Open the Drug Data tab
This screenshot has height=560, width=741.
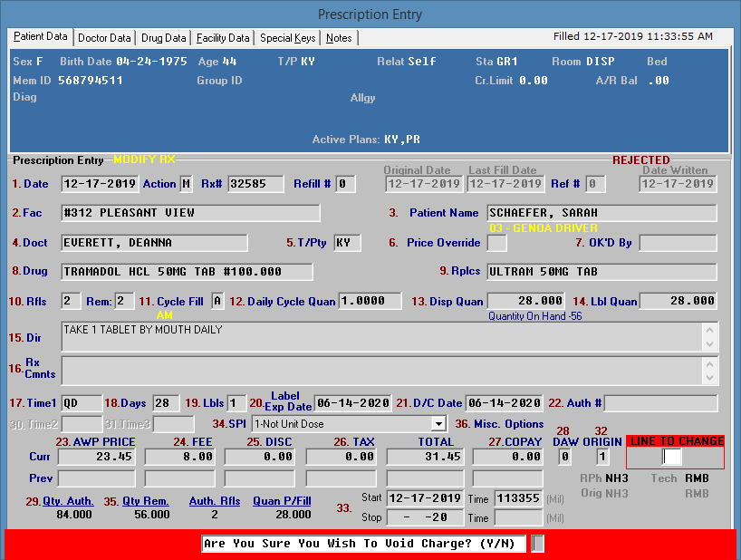pos(164,38)
